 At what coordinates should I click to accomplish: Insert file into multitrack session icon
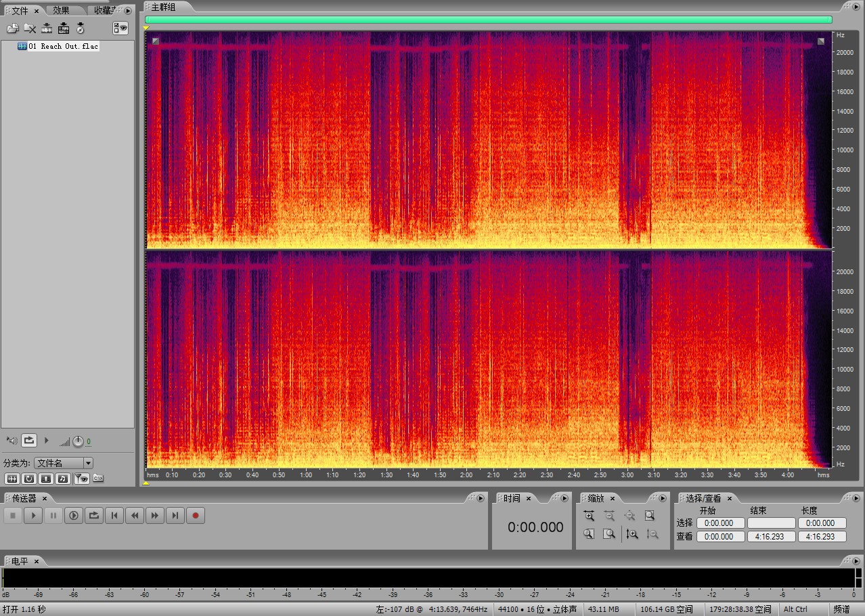tap(47, 28)
